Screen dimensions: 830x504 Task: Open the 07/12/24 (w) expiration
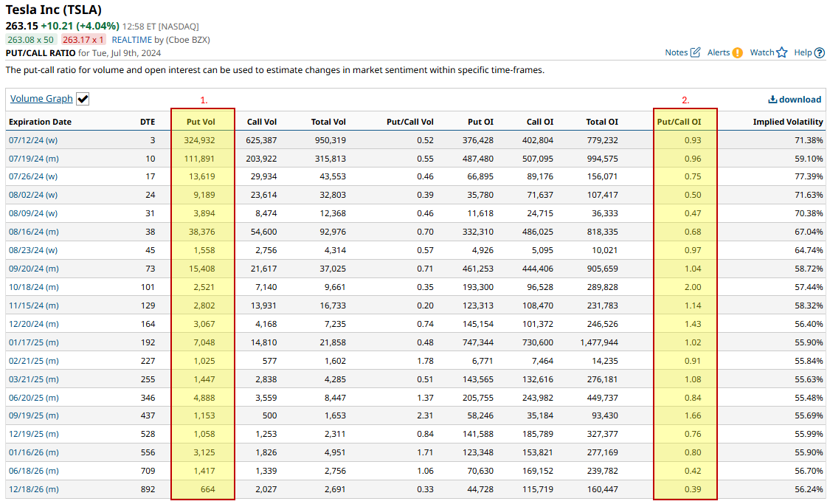pyautogui.click(x=32, y=140)
